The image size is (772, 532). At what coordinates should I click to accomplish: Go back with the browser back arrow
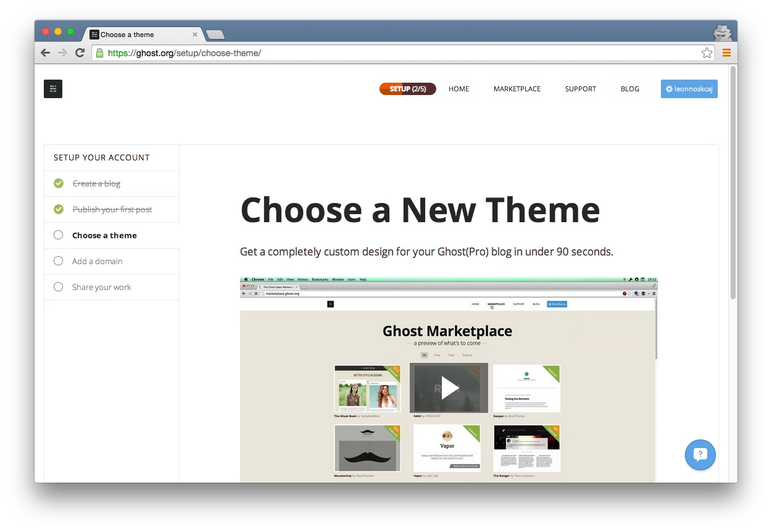tap(45, 53)
